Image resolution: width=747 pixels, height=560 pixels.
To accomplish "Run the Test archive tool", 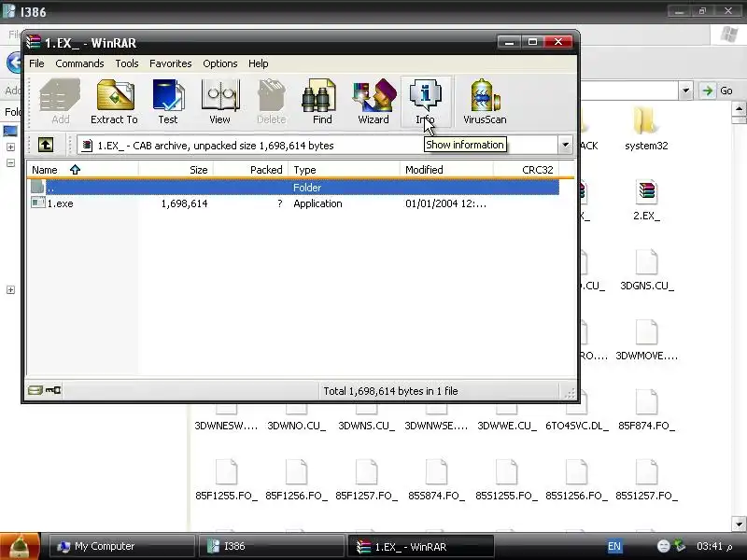I will point(168,102).
